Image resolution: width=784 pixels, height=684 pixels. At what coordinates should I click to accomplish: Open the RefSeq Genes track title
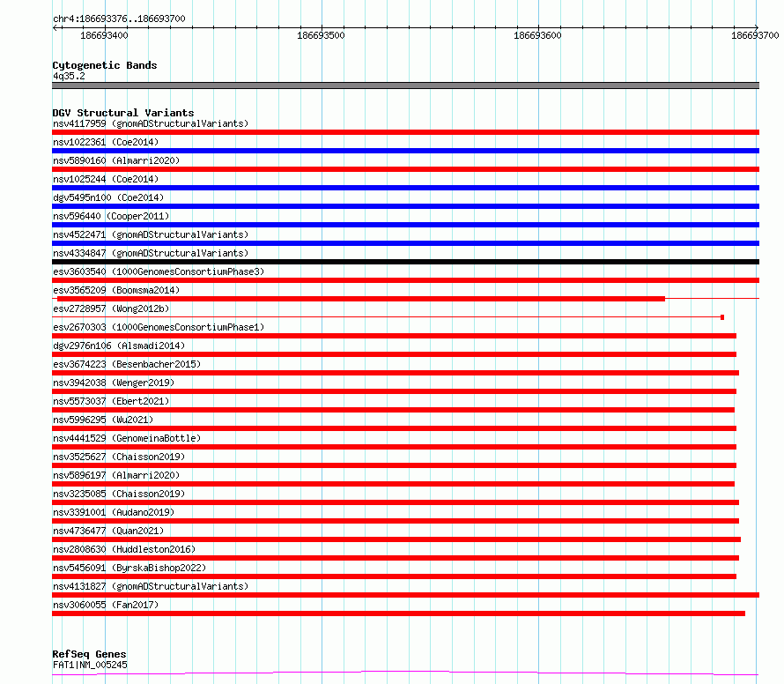[x=89, y=654]
